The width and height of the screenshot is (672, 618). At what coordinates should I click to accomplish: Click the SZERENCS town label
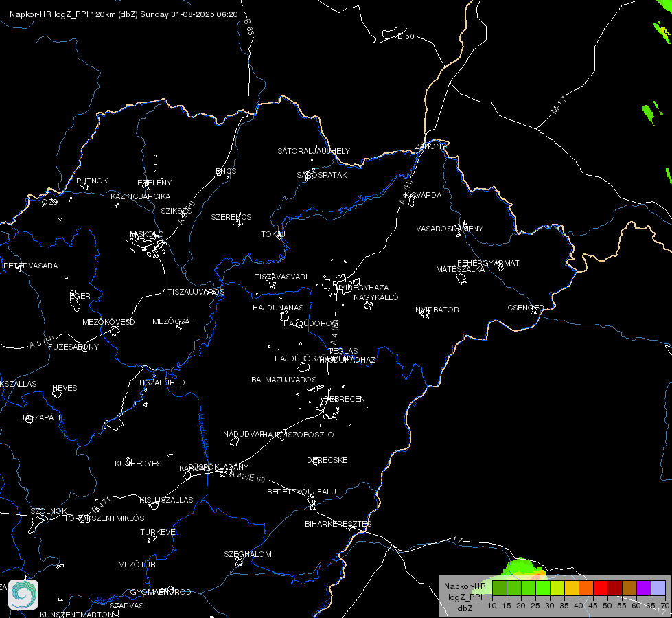231,217
